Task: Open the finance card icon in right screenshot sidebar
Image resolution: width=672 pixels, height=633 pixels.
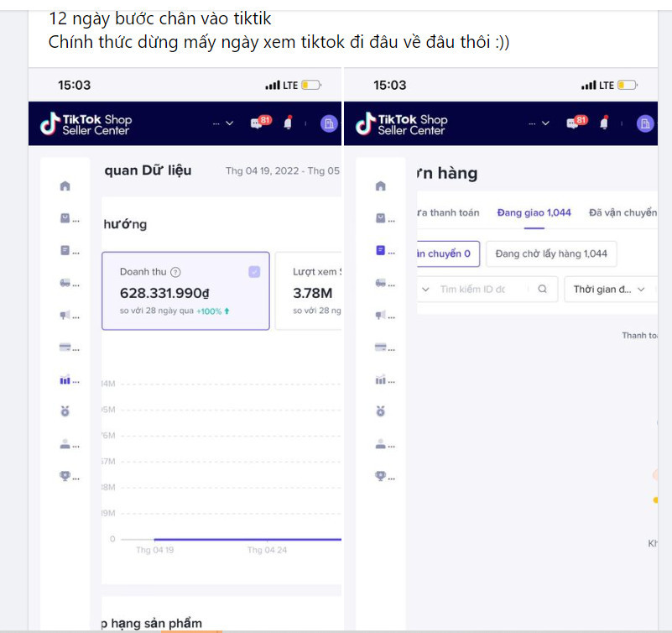Action: point(381,348)
